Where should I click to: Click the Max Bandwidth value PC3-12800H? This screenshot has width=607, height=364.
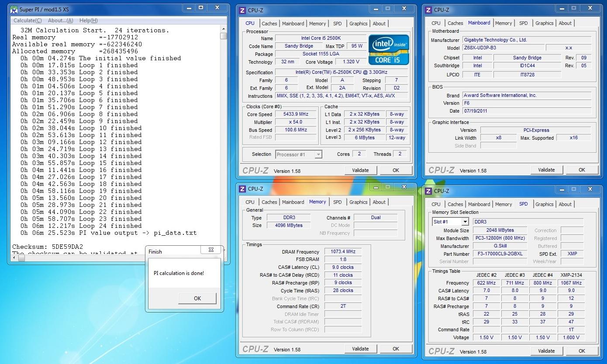coord(500,238)
